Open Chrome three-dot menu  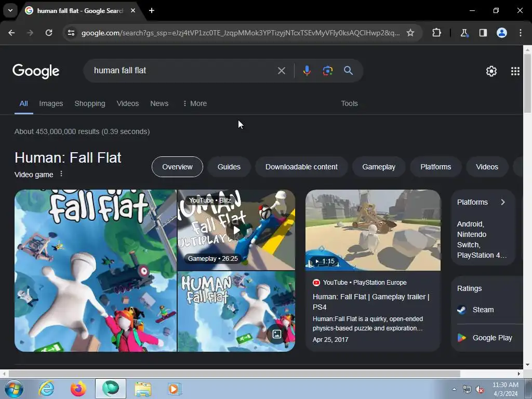pos(521,33)
